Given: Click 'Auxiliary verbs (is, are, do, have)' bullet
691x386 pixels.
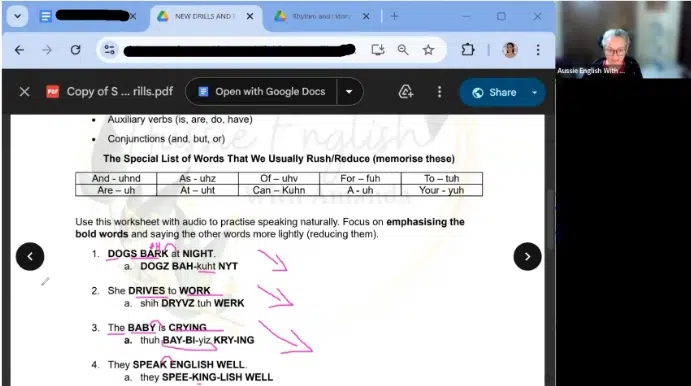Looking at the screenshot, I should pos(180,119).
